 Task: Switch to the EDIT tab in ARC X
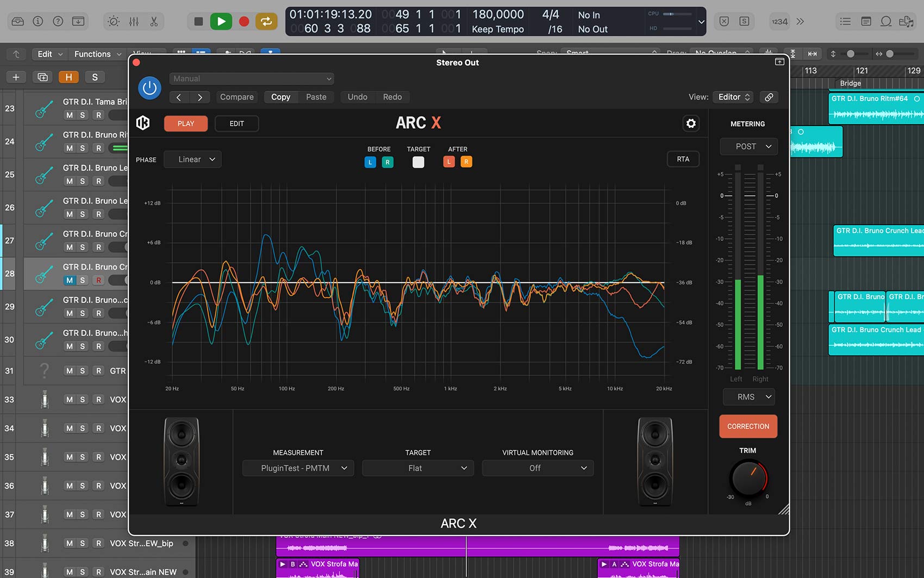pyautogui.click(x=236, y=123)
